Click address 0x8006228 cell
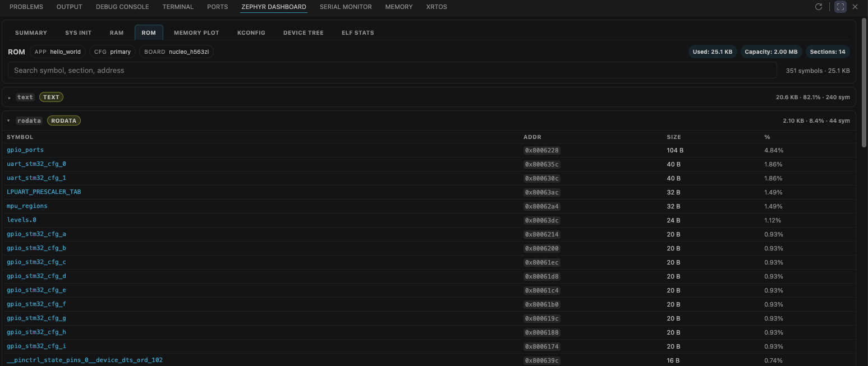The image size is (868, 366). pos(542,150)
